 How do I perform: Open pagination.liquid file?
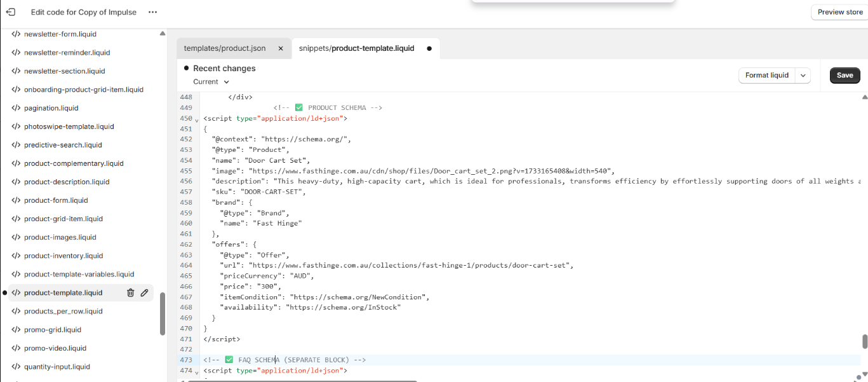51,108
